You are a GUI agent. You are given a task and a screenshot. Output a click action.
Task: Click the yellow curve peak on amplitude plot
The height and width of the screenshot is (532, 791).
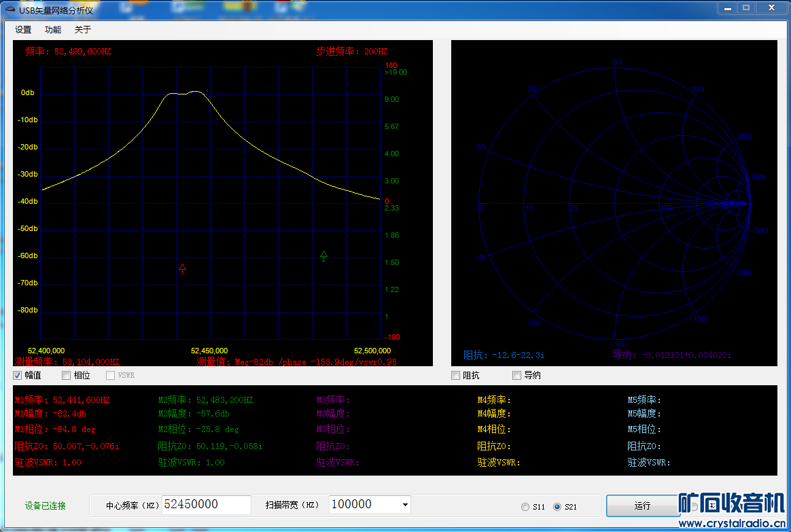196,91
